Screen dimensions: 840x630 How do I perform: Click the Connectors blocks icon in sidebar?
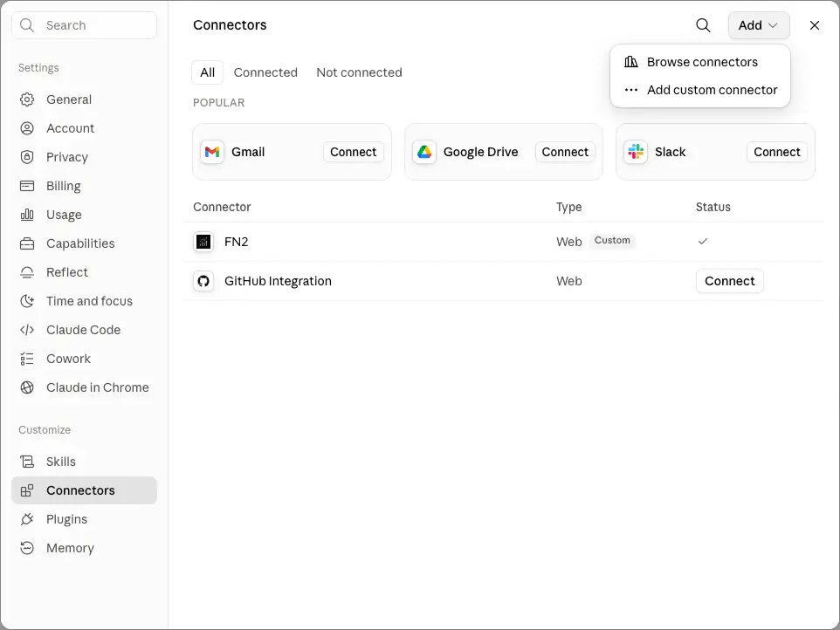27,490
